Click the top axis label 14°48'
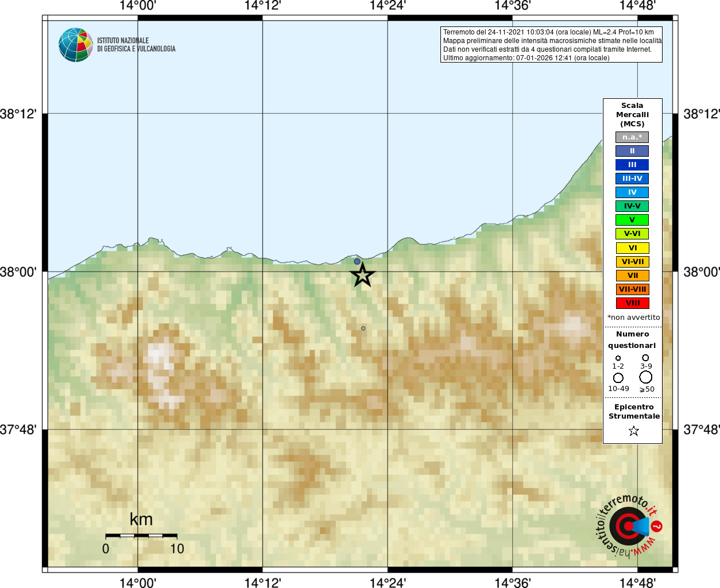Image resolution: width=720 pixels, height=588 pixels. [x=637, y=6]
